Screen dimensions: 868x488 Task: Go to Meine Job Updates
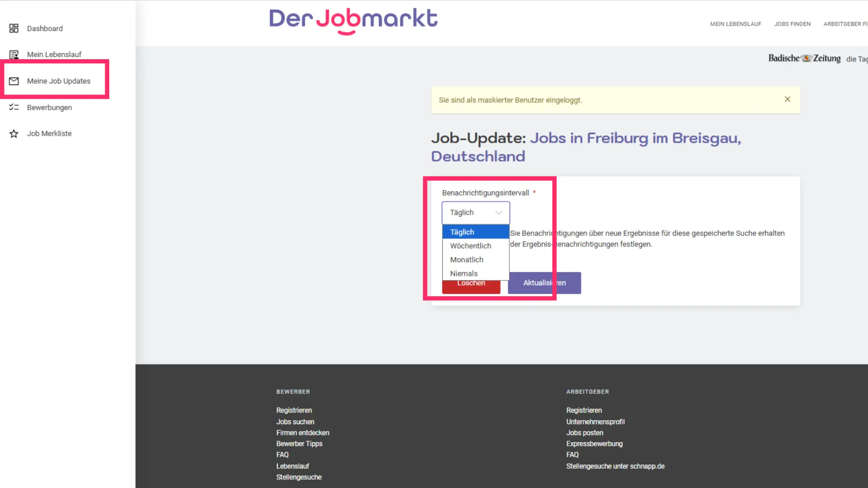58,81
